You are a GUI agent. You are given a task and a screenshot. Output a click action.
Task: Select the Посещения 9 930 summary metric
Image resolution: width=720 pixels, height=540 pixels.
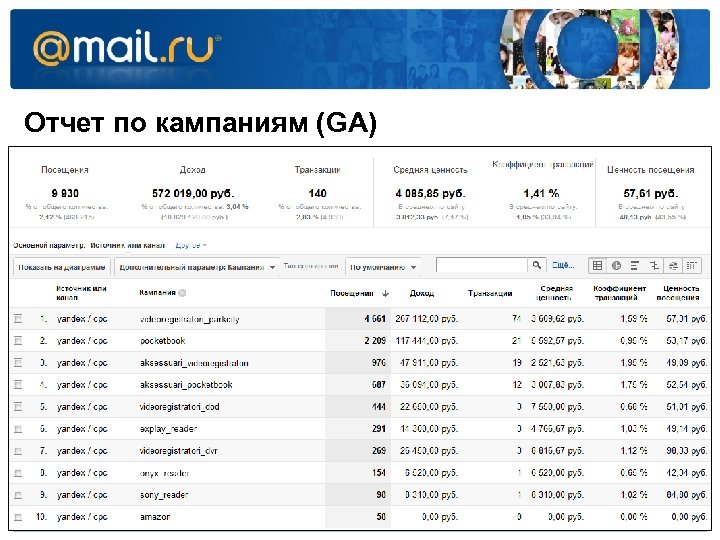(65, 192)
